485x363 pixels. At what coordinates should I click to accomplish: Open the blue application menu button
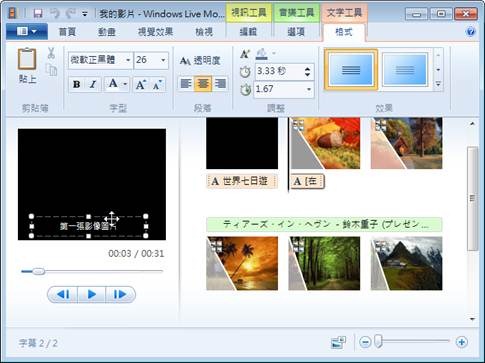27,32
